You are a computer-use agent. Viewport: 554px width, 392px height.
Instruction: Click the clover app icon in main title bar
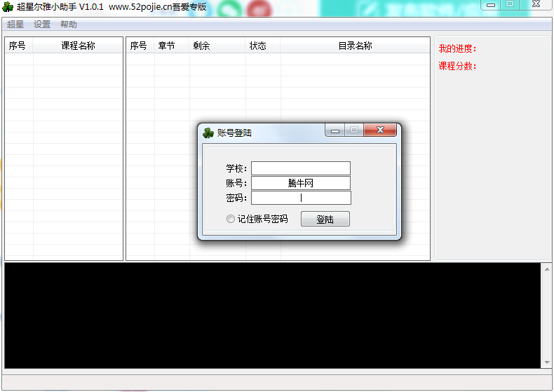click(8, 6)
